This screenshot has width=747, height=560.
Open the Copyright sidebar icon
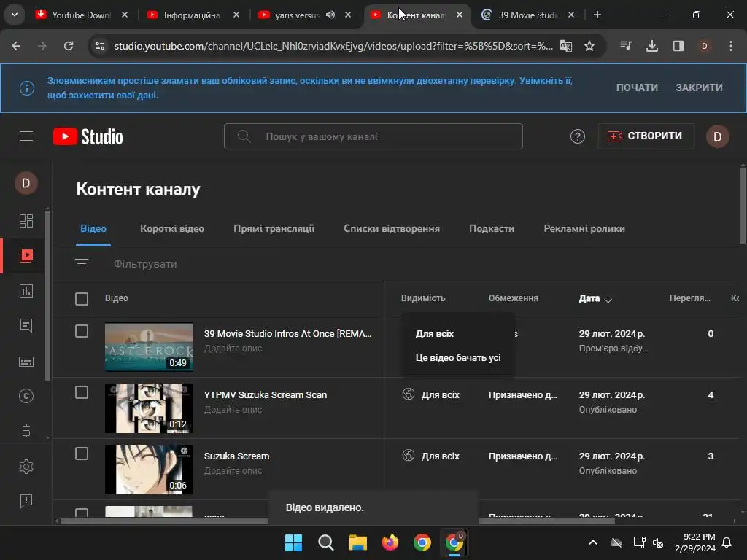point(26,396)
